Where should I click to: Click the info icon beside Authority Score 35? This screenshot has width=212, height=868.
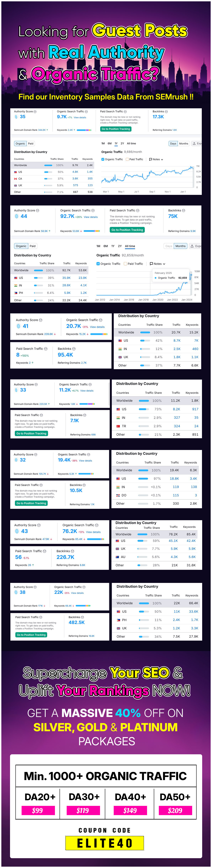click(35, 112)
